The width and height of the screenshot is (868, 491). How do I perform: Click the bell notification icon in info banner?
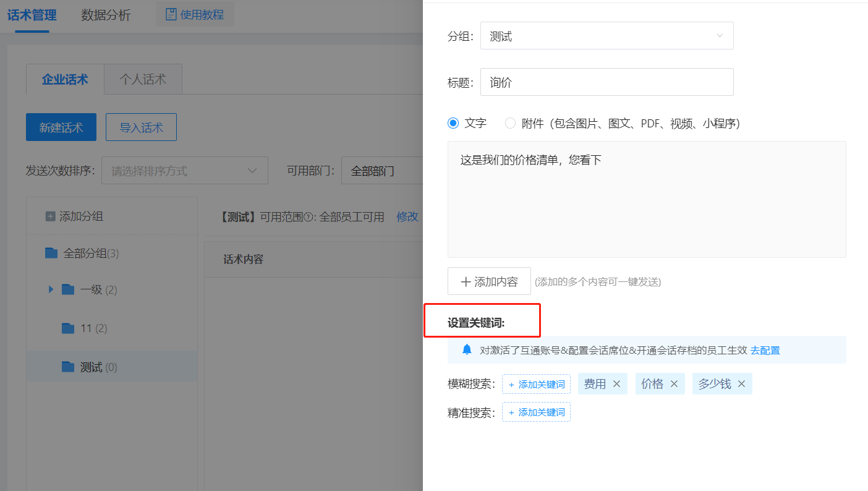(467, 349)
